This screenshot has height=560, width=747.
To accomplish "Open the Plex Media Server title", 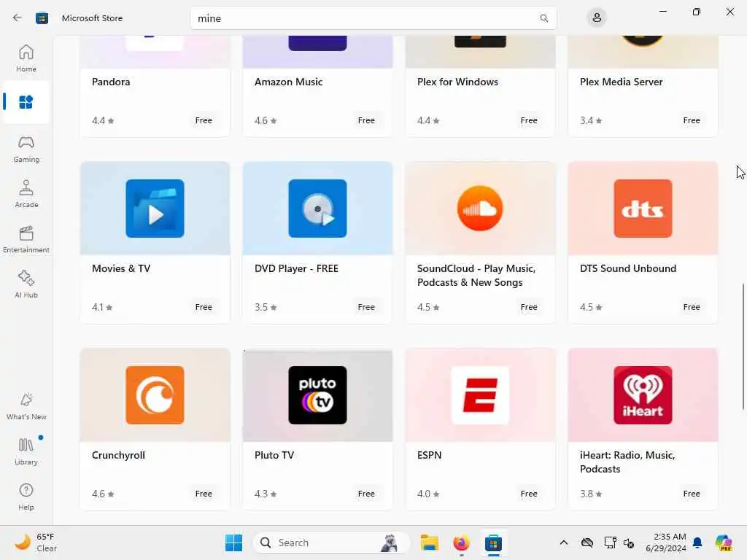I will tap(621, 82).
